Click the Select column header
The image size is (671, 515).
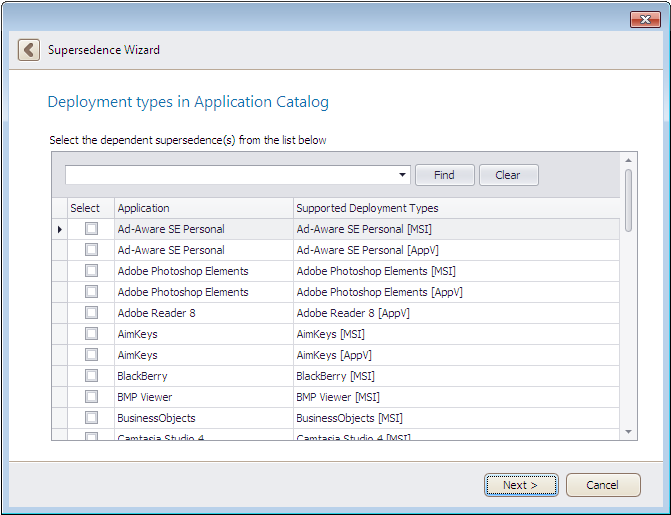pos(85,208)
